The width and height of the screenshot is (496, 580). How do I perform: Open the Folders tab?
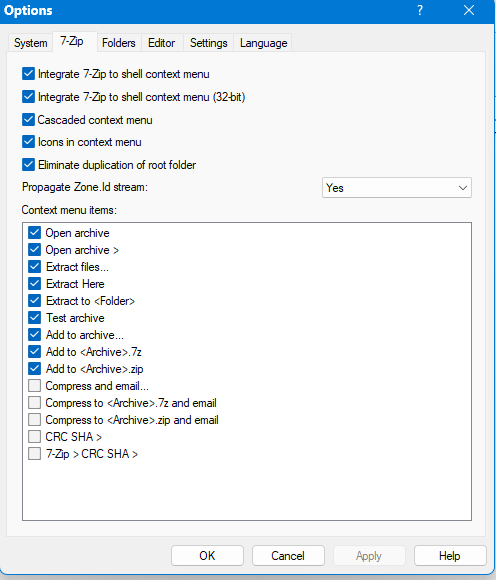[x=119, y=43]
